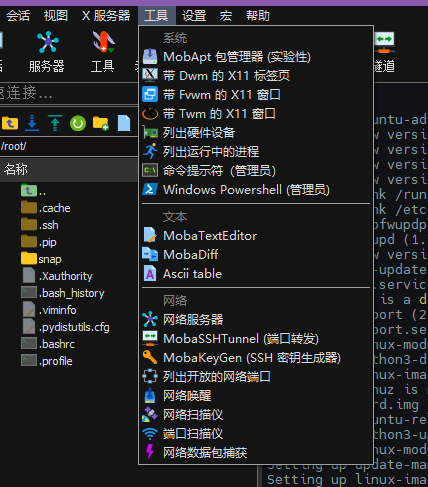Image resolution: width=428 pixels, height=487 pixels.
Task: Click the parent folder icon in SFTP toolbar
Action: click(x=10, y=123)
